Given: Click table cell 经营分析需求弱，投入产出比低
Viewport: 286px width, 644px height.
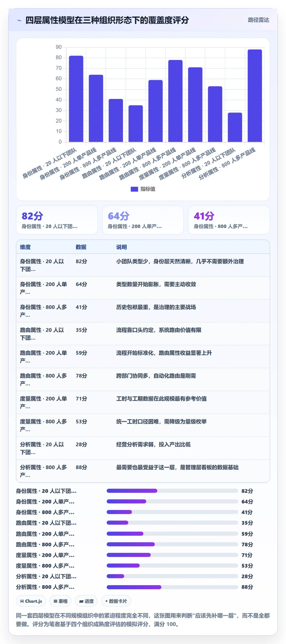Looking at the screenshot, I should click(x=153, y=445).
